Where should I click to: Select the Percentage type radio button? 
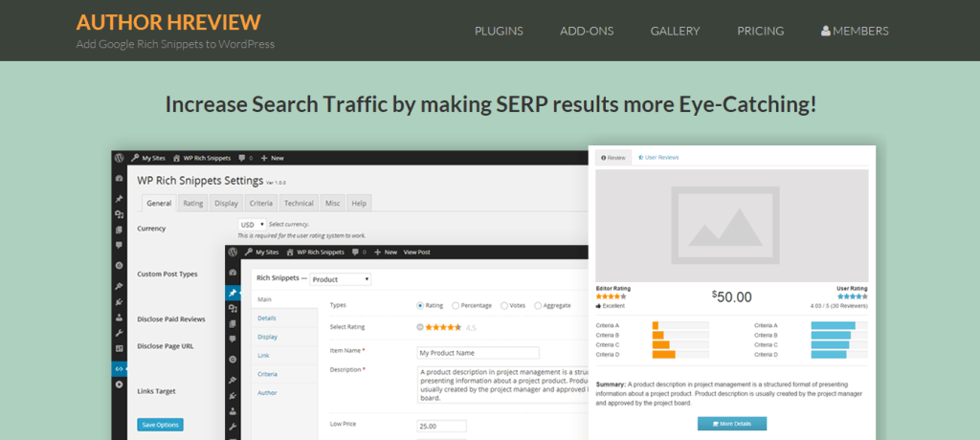(455, 306)
